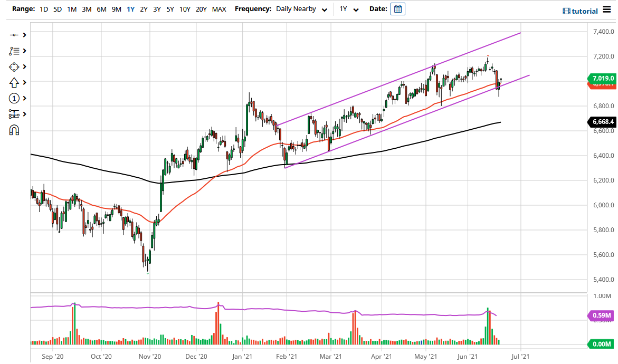
Task: Open the hamburger menu icon
Action: point(607,10)
